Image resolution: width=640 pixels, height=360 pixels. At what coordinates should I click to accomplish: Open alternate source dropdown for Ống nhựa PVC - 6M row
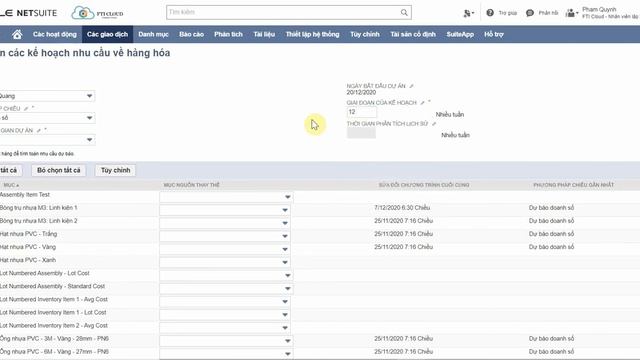tap(287, 354)
